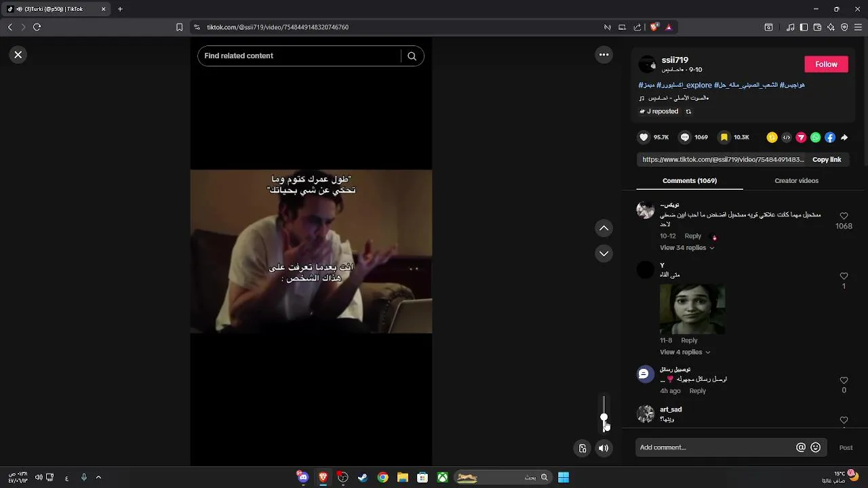Screen dimensions: 868x488
Task: Post the comment
Action: point(846,447)
